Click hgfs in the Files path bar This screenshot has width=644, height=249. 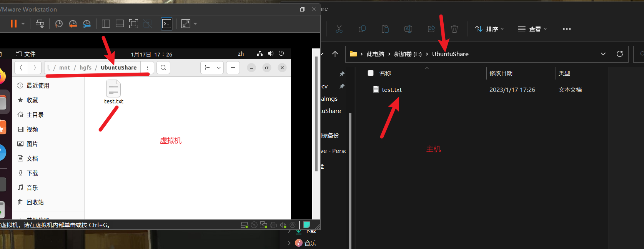point(85,68)
